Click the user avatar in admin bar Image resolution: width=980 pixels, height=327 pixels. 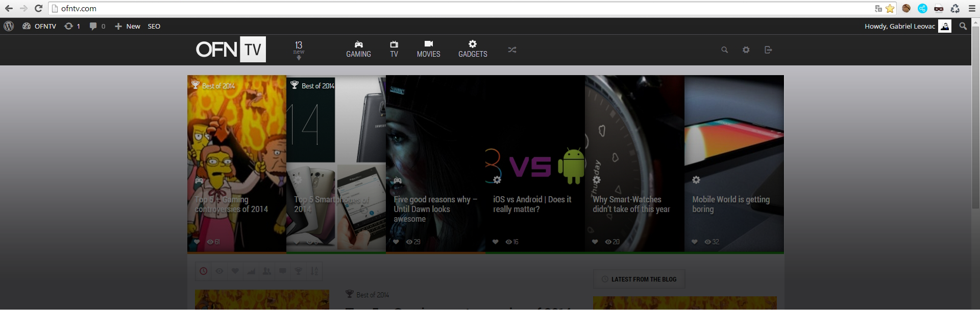[x=945, y=27]
